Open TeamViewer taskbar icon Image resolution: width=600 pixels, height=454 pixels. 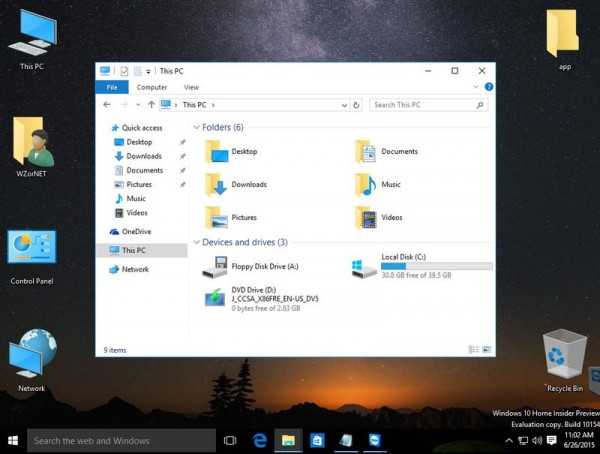click(x=375, y=441)
